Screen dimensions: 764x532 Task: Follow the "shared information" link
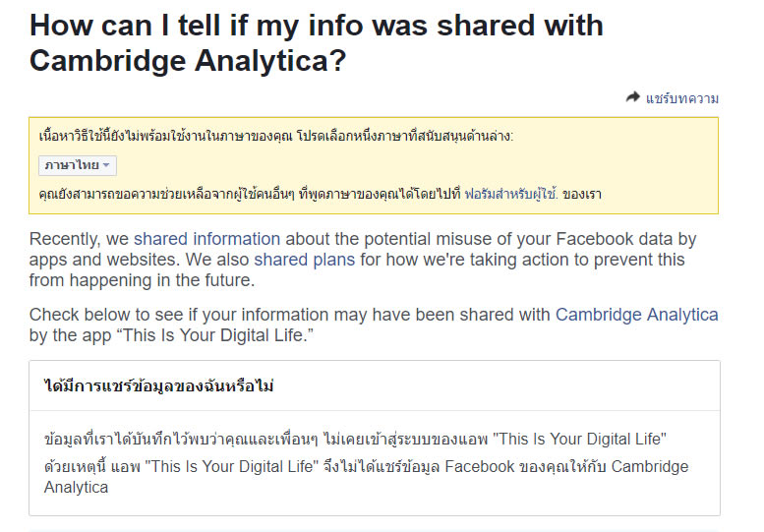206,239
